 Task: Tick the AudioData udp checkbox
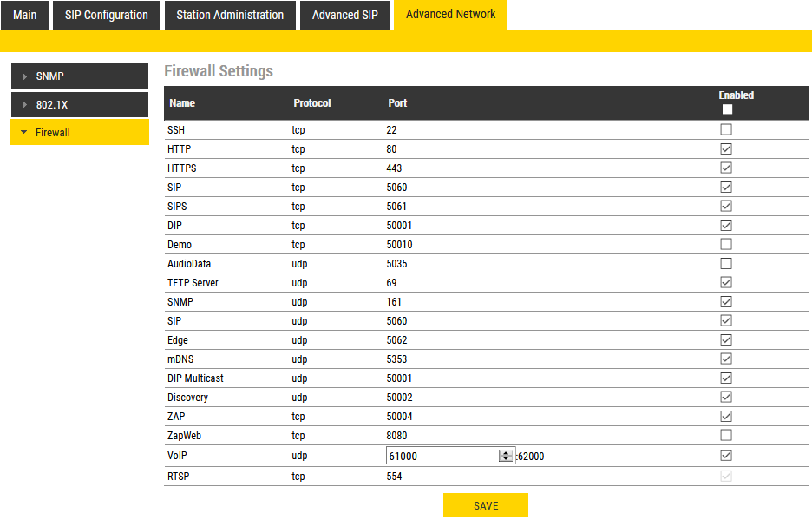point(726,264)
